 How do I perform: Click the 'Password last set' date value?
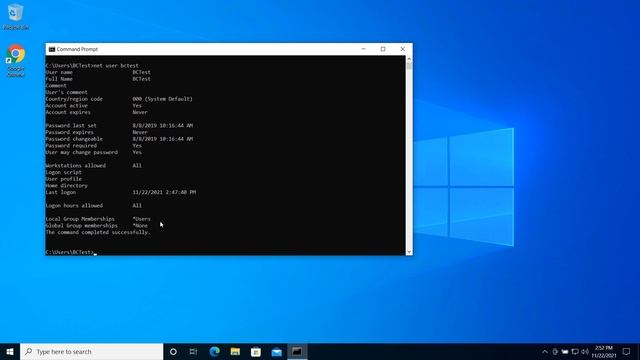(162, 126)
